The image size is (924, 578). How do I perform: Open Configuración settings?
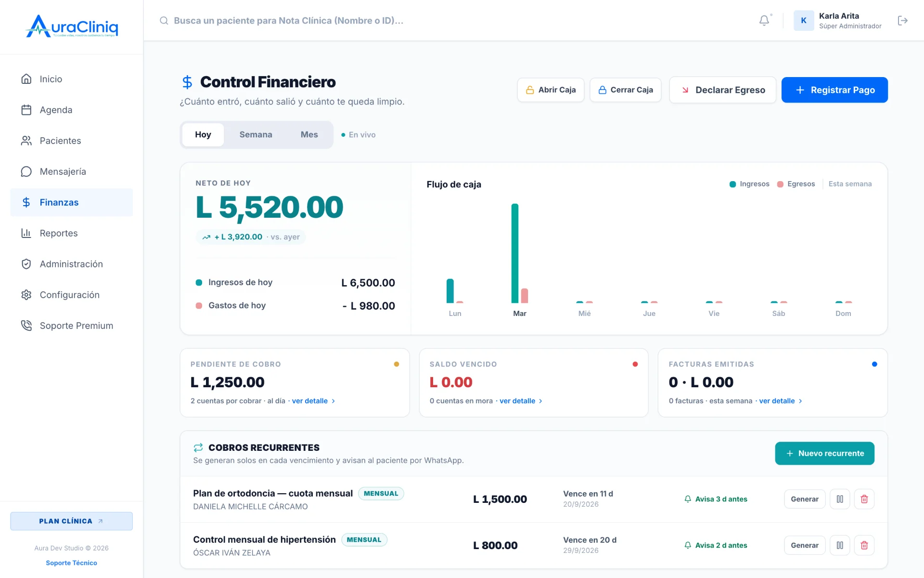click(71, 295)
